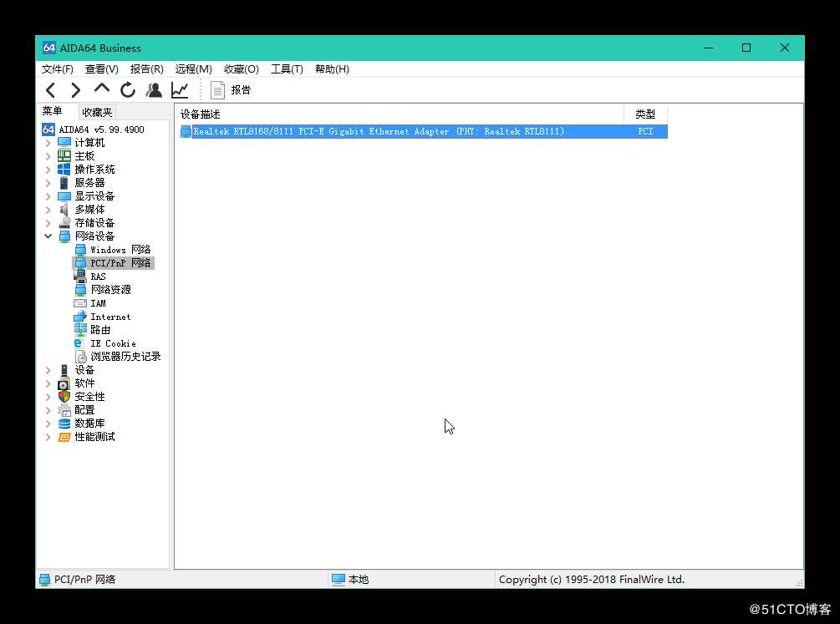Select the Realtek RTL8168/8111 adapter row

[424, 131]
